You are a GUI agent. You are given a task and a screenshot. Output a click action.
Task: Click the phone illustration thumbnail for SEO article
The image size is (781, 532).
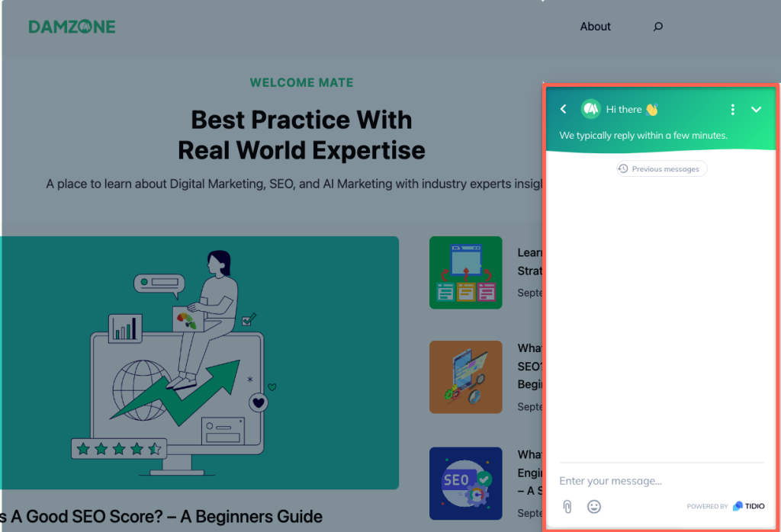(465, 377)
